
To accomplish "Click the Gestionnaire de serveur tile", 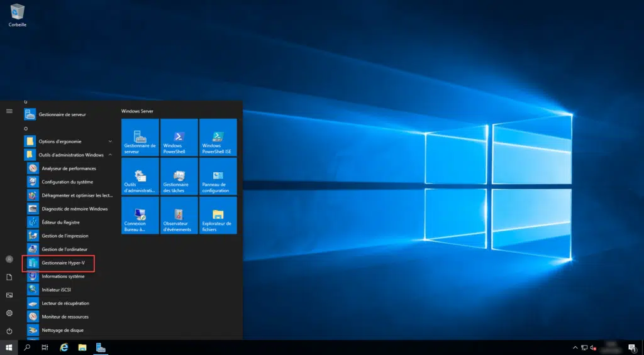I will click(140, 138).
